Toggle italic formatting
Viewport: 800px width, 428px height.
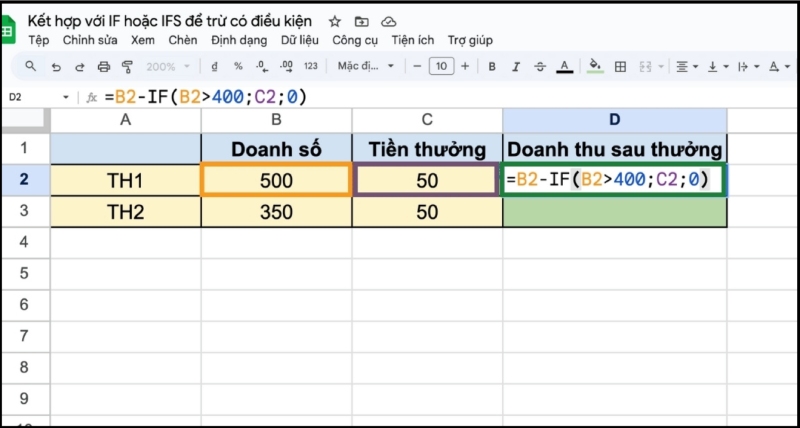coord(516,66)
